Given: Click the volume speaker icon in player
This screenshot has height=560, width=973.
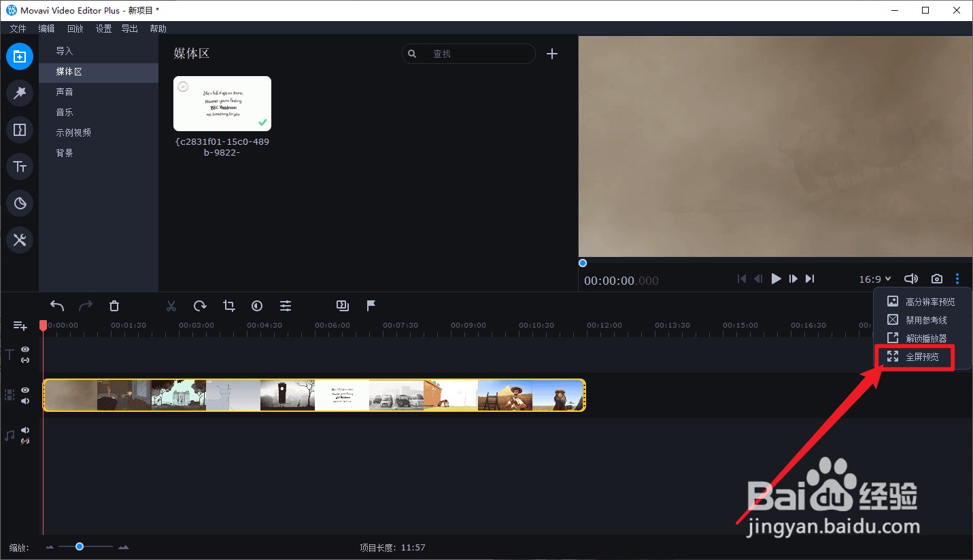Looking at the screenshot, I should coord(911,279).
